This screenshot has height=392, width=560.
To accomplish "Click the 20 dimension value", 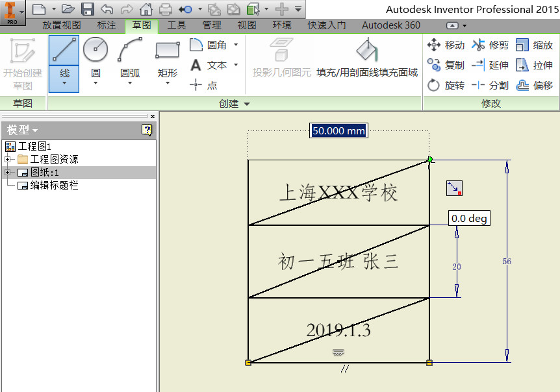I will pyautogui.click(x=457, y=267).
